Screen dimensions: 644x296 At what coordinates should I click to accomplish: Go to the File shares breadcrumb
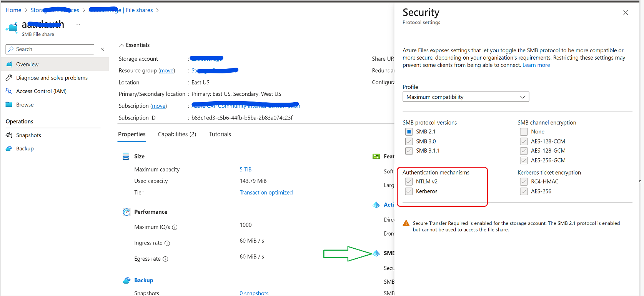tap(139, 10)
